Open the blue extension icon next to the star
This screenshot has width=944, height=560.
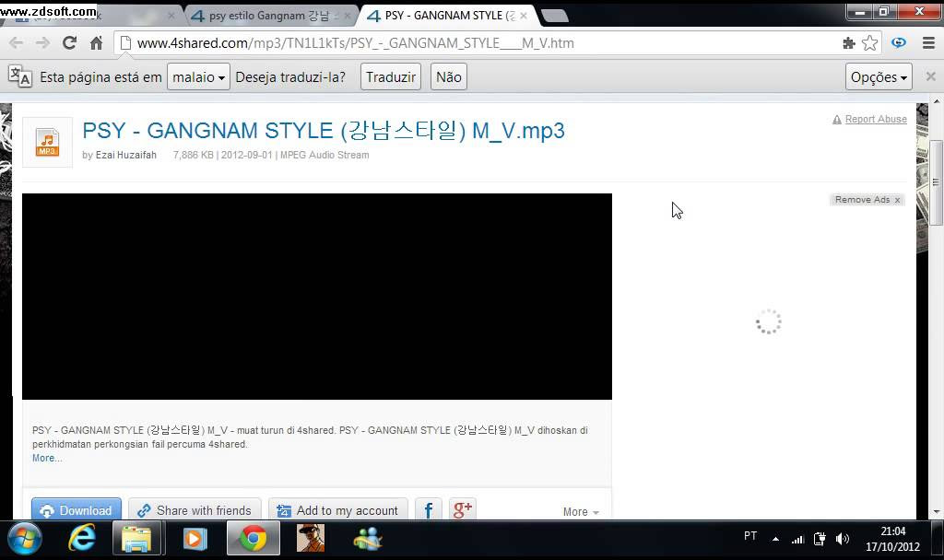pos(899,42)
